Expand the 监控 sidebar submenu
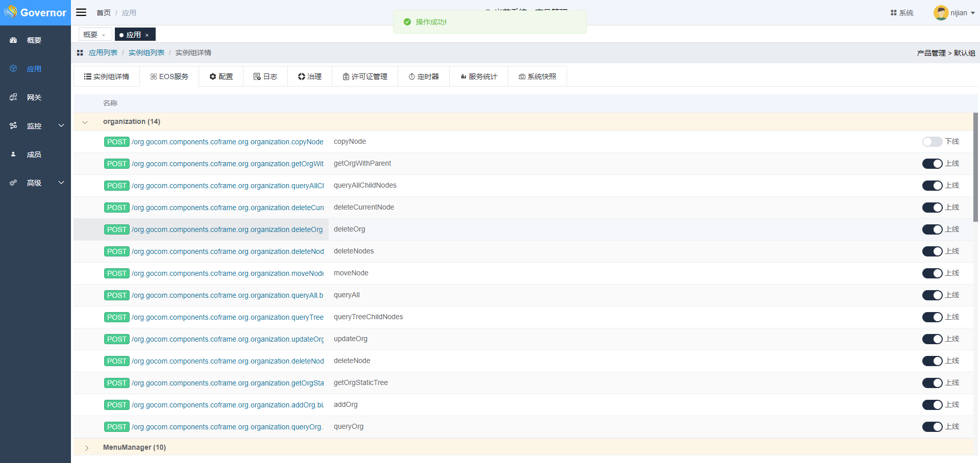The height and width of the screenshot is (463, 980). tap(61, 125)
